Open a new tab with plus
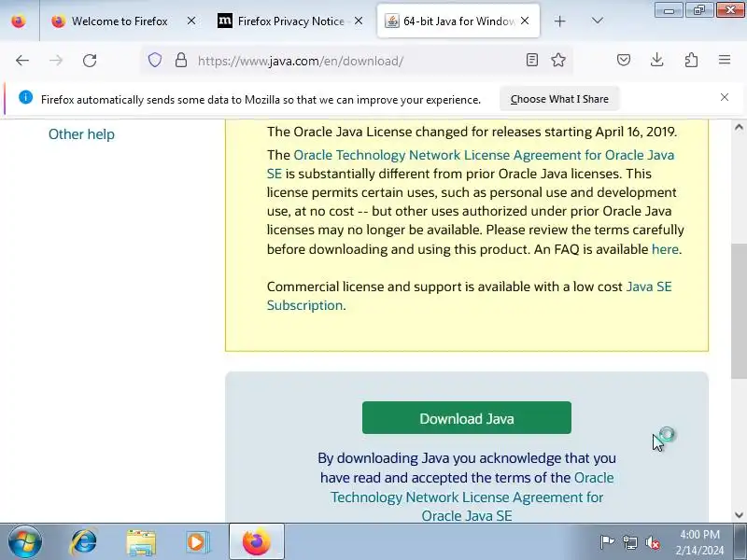 point(559,21)
